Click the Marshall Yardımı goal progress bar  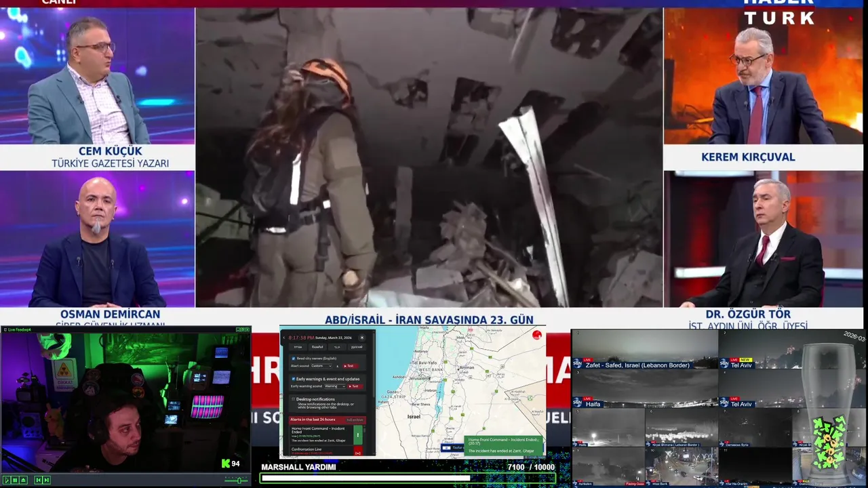(408, 479)
